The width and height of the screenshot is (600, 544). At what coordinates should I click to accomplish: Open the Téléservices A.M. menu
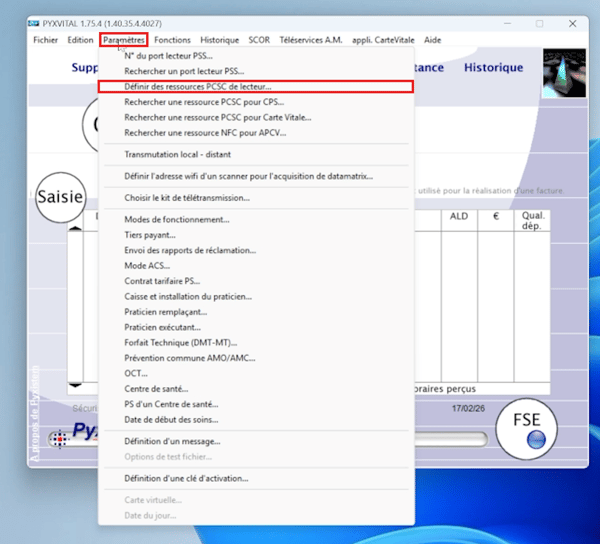312,40
